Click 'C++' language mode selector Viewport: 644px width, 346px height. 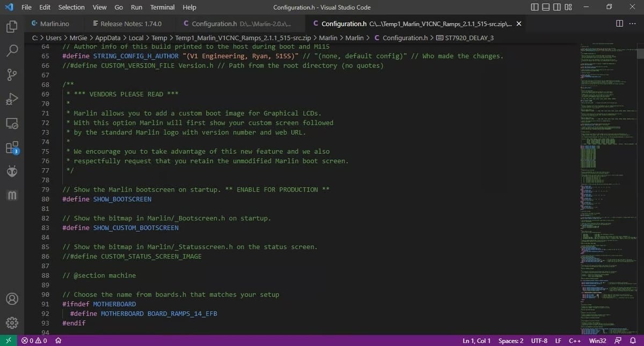tap(575, 341)
